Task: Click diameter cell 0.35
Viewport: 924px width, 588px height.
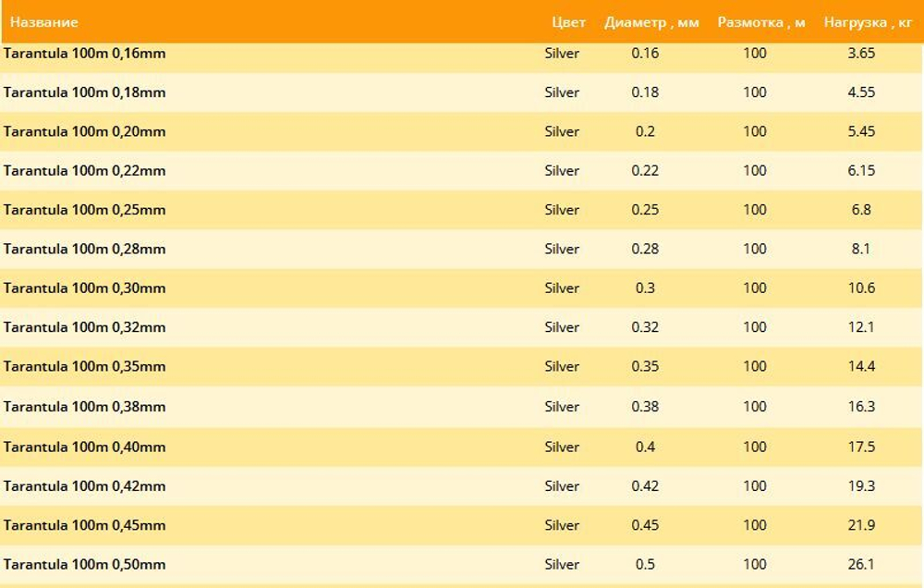Action: [x=645, y=366]
